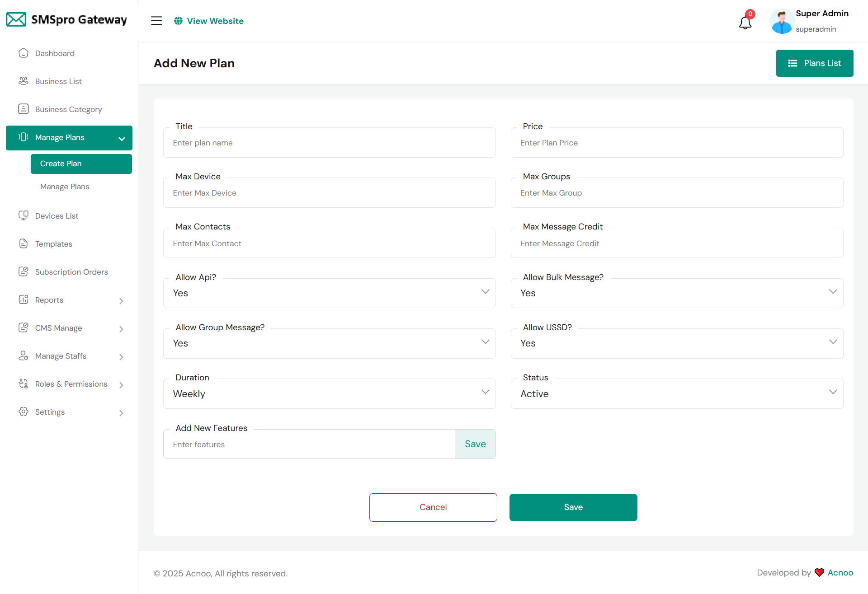This screenshot has width=868, height=594.
Task: Select Manage Plans submenu item
Action: (65, 187)
